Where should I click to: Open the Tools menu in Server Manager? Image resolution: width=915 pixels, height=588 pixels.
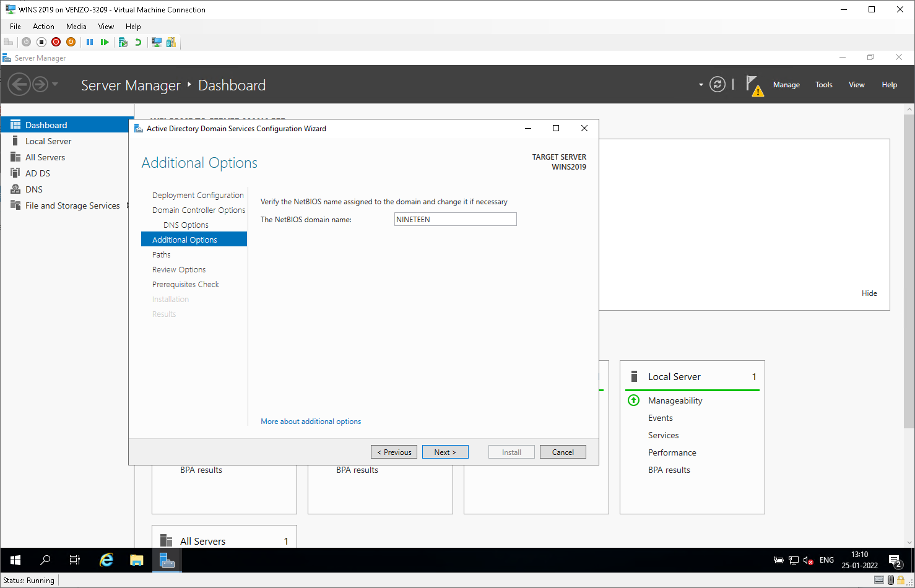point(823,85)
